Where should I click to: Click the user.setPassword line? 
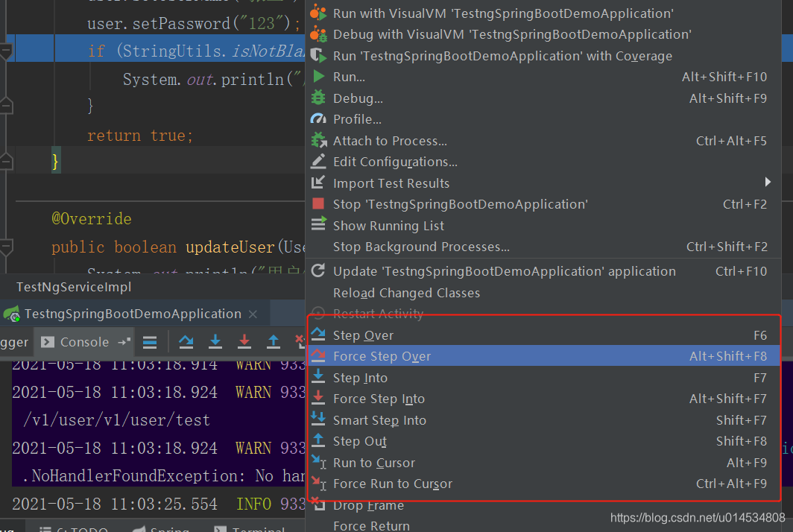(x=194, y=23)
